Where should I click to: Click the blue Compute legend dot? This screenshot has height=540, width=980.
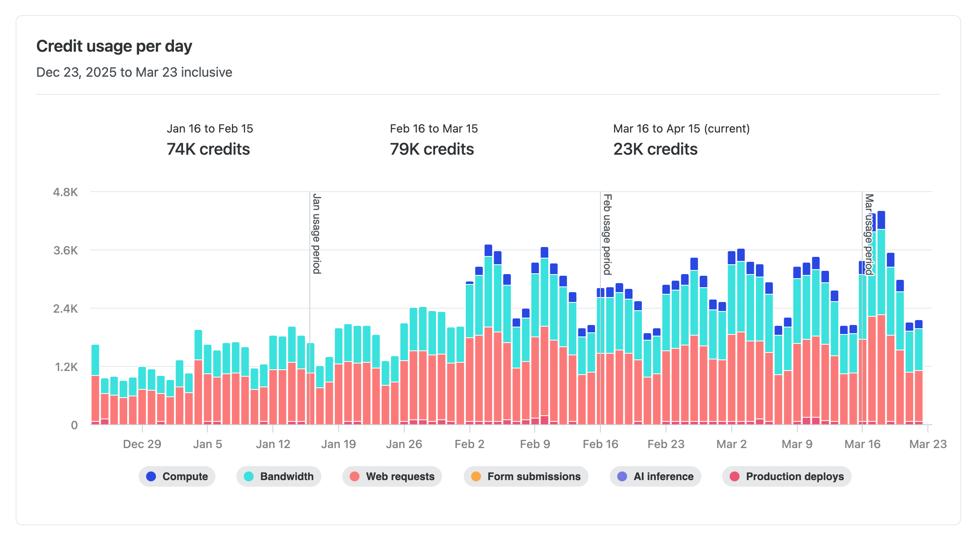151,476
